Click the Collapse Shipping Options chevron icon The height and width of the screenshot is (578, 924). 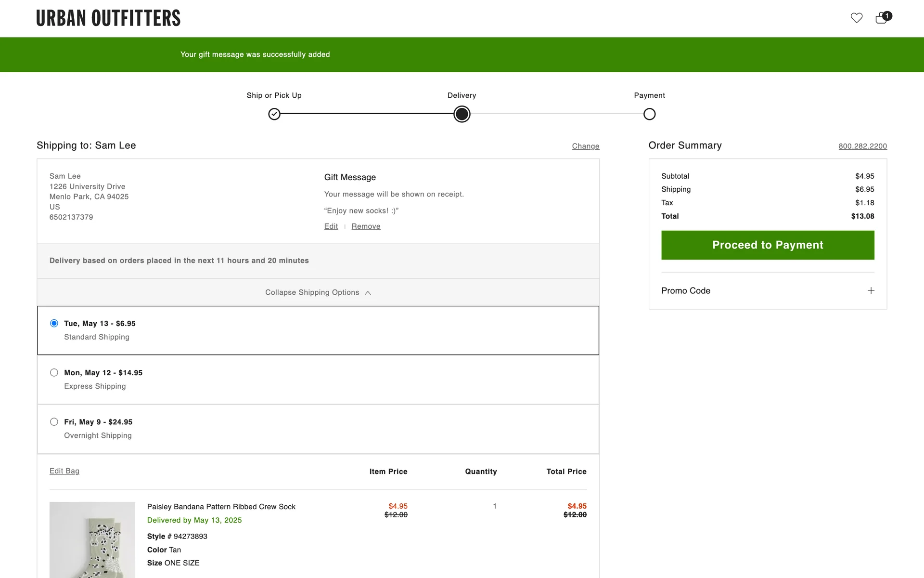(368, 293)
